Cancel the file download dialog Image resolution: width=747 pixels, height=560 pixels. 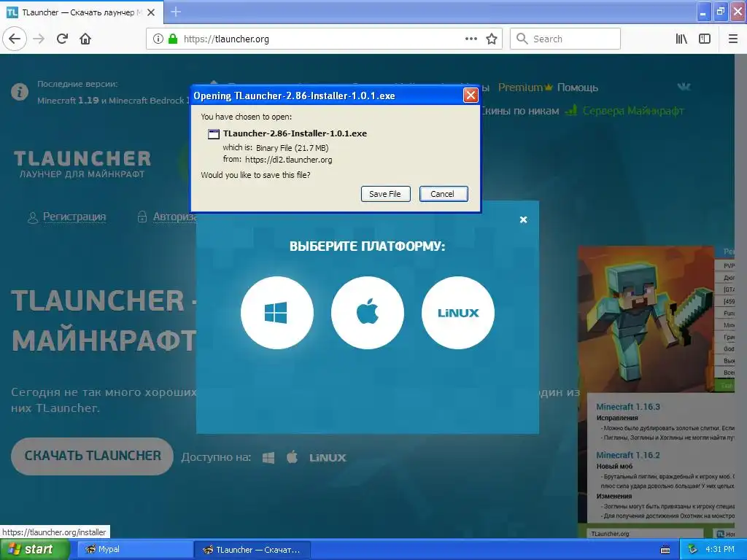point(444,194)
